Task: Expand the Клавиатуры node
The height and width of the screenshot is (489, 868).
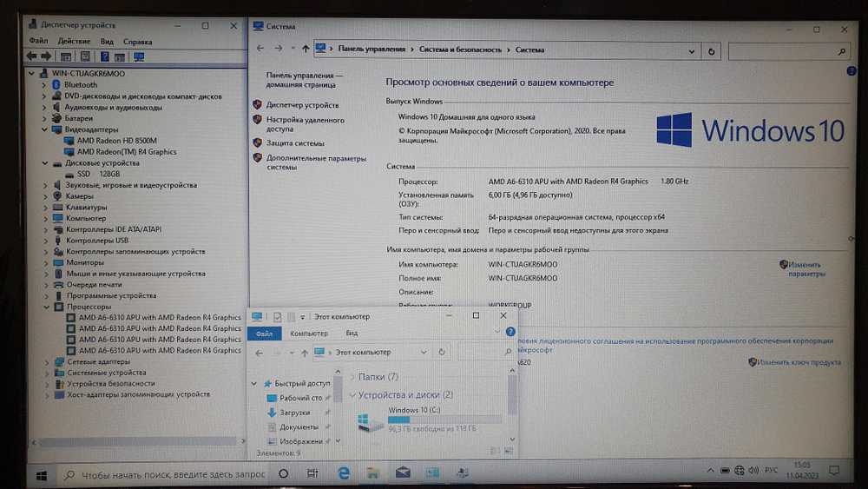Action: (x=45, y=207)
